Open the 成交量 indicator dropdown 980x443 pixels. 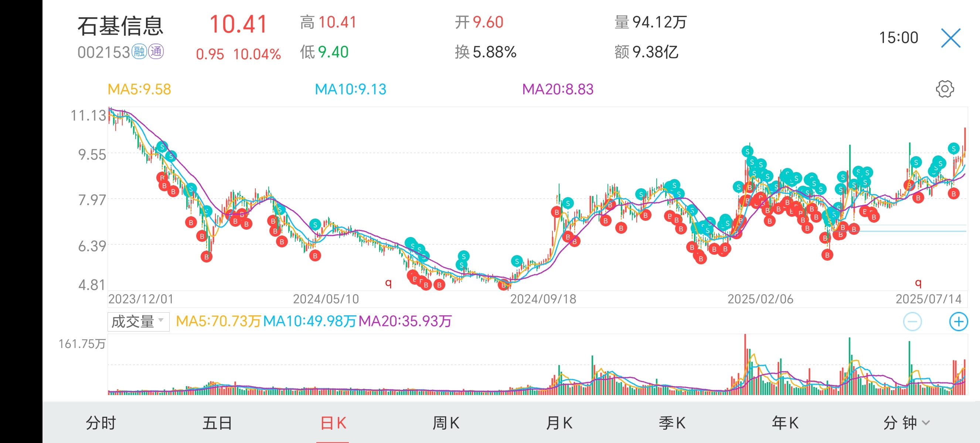tap(139, 322)
